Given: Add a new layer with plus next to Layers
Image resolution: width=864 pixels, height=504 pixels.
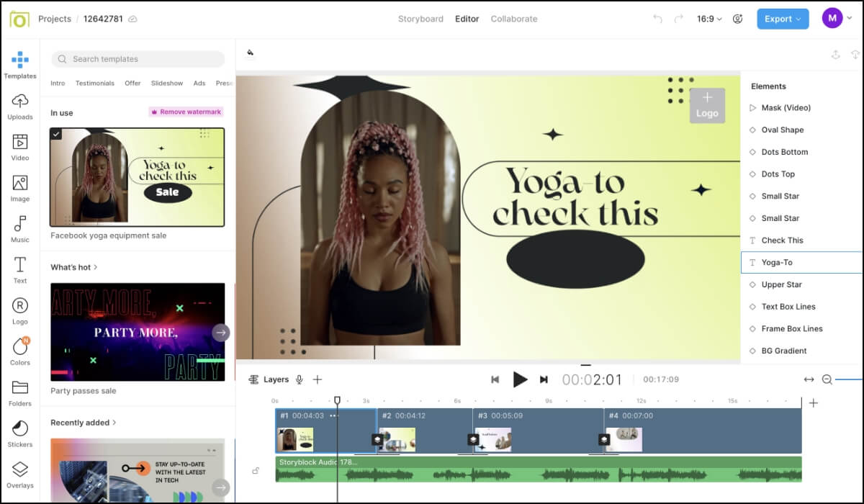Looking at the screenshot, I should coord(318,379).
